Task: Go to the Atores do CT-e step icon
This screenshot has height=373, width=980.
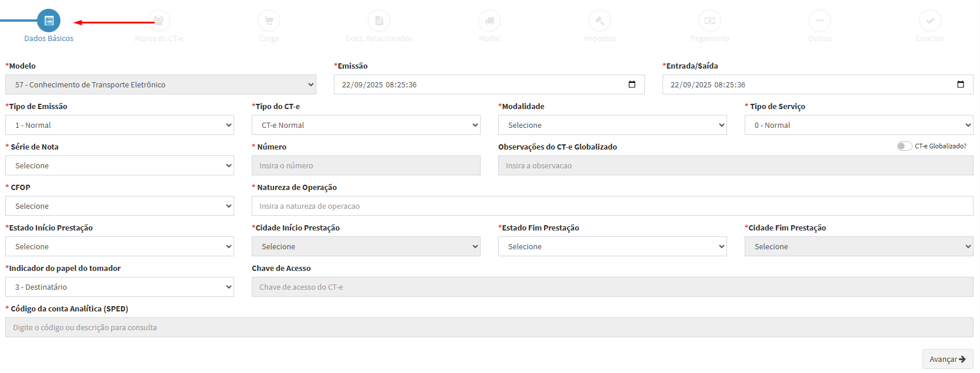Action: [159, 21]
